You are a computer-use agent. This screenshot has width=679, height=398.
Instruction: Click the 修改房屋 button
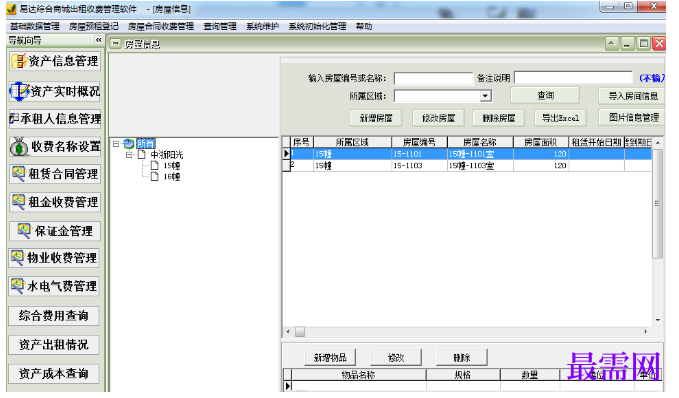pyautogui.click(x=438, y=118)
